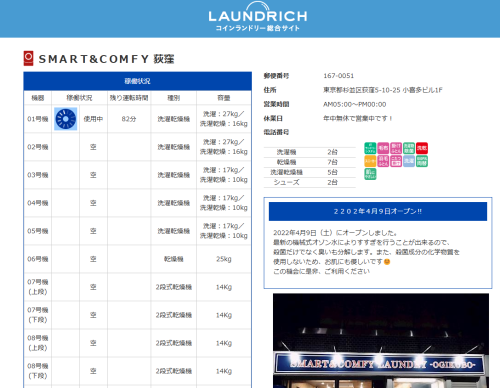500x388 pixels.
Task: Click the pink 掛けふとん service icon
Action: pyautogui.click(x=396, y=148)
